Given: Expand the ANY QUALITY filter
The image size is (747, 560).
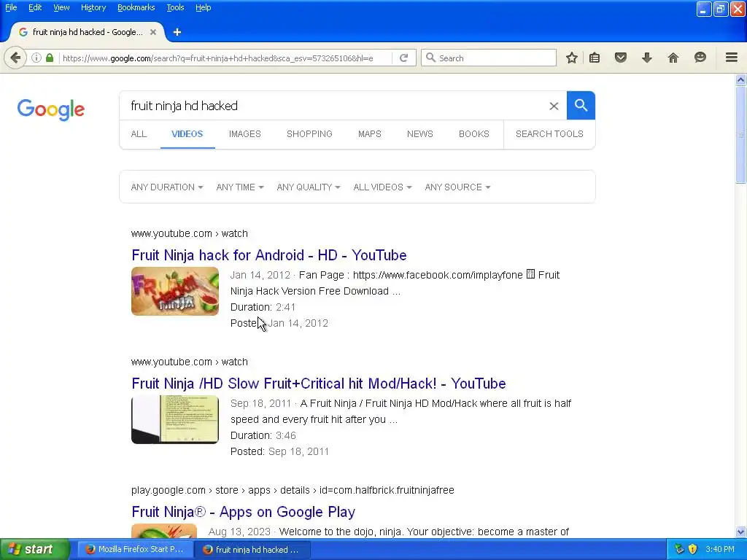Looking at the screenshot, I should 309,187.
